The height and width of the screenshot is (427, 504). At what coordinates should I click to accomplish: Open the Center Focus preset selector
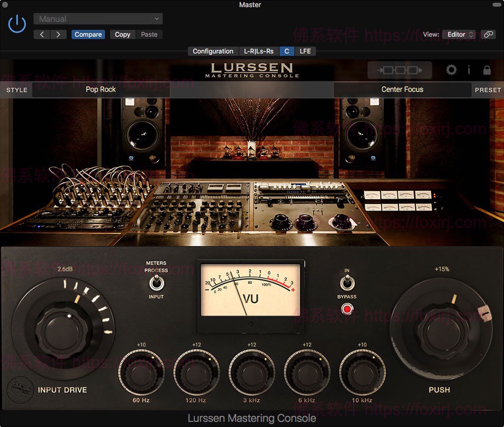(x=402, y=90)
